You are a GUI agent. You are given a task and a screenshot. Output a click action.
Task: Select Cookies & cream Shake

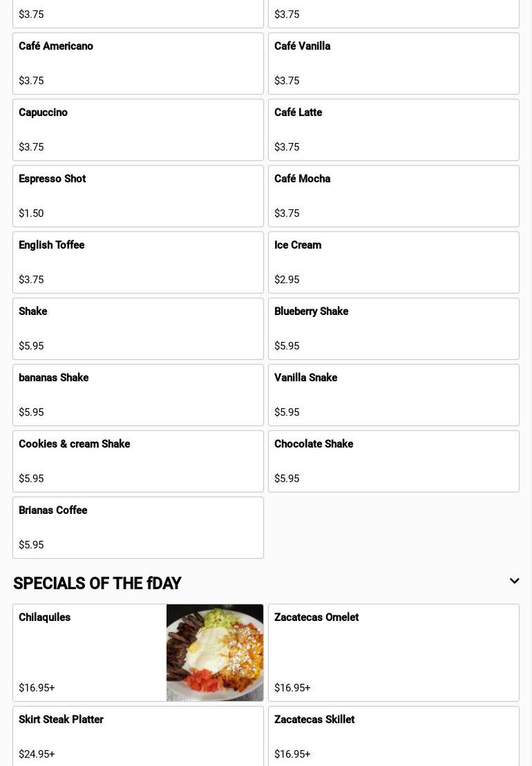pyautogui.click(x=137, y=461)
